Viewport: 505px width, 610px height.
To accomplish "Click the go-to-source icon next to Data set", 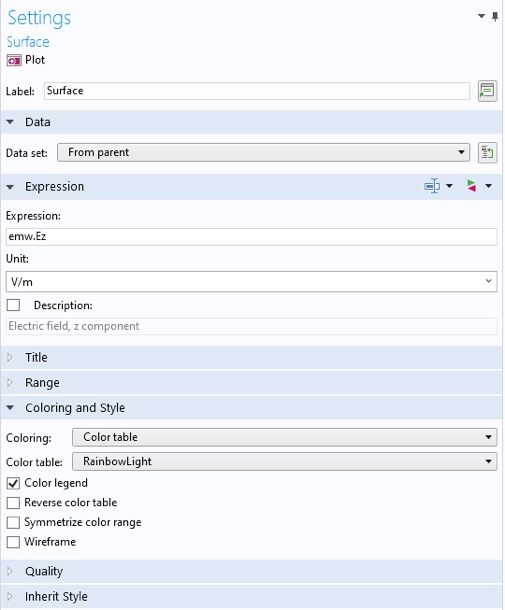I will point(487,152).
